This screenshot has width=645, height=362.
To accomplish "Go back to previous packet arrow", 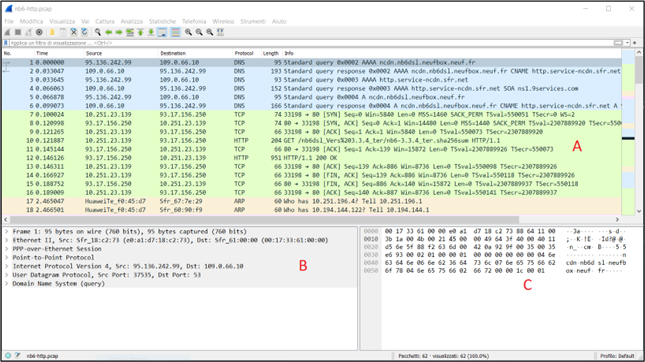I will [109, 32].
